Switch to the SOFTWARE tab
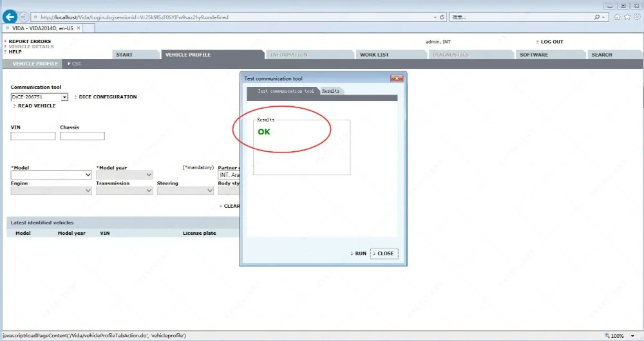The width and height of the screenshot is (644, 341). (x=549, y=55)
